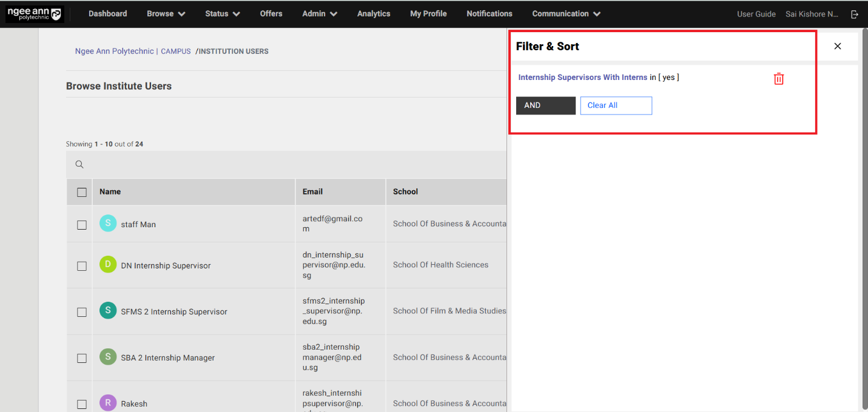Click the logout icon in top bar
Screen dimensions: 868x412
(855, 14)
